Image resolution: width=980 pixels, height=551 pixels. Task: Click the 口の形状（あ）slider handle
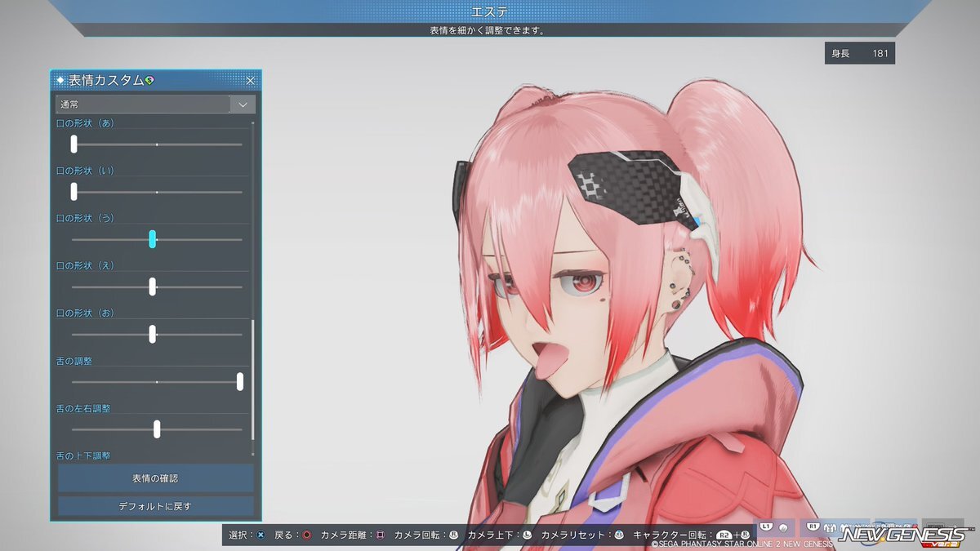point(73,144)
